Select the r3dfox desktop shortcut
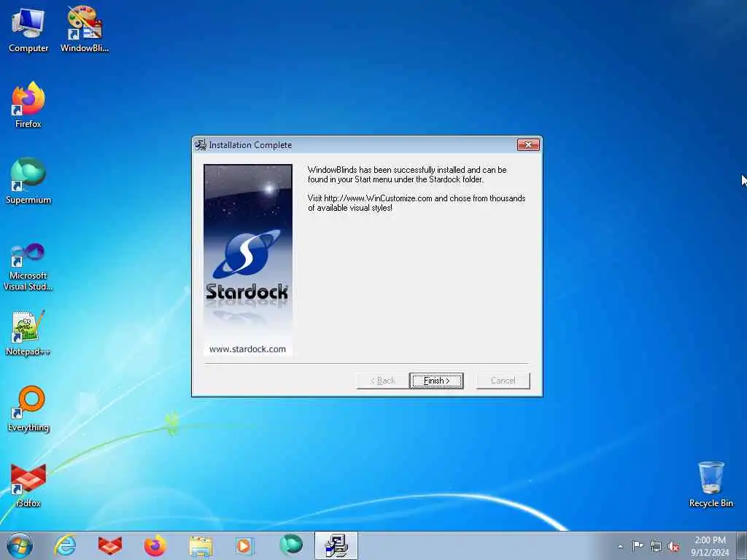 28,485
